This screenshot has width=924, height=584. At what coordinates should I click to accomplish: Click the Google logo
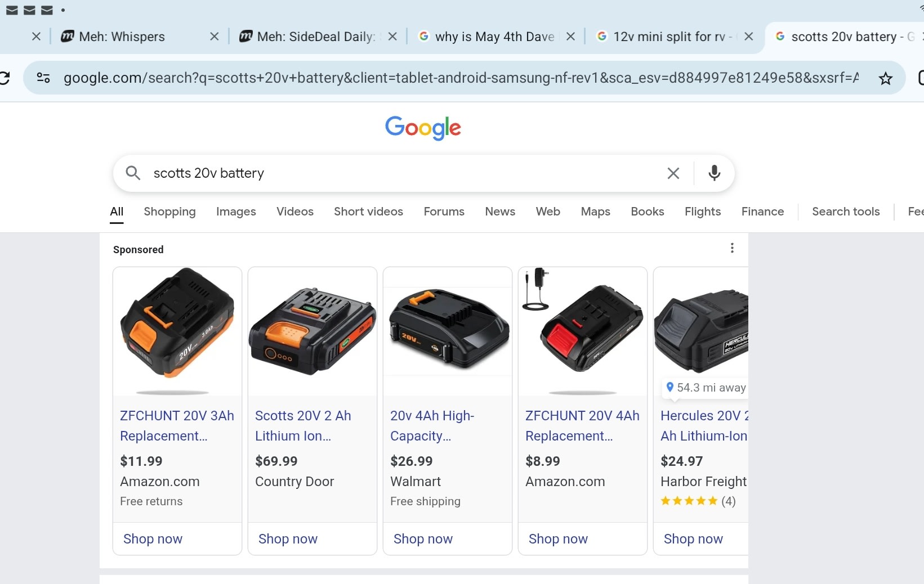tap(423, 128)
